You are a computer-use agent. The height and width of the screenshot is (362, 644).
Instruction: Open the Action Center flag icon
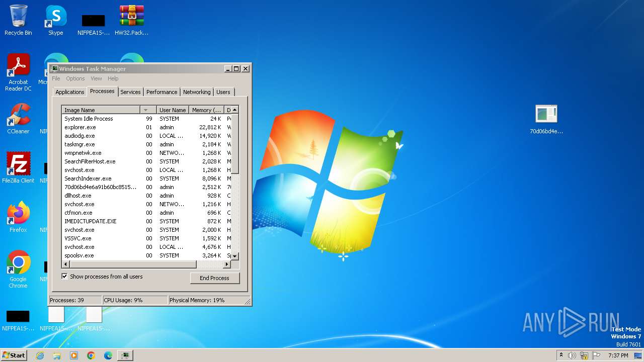point(596,355)
